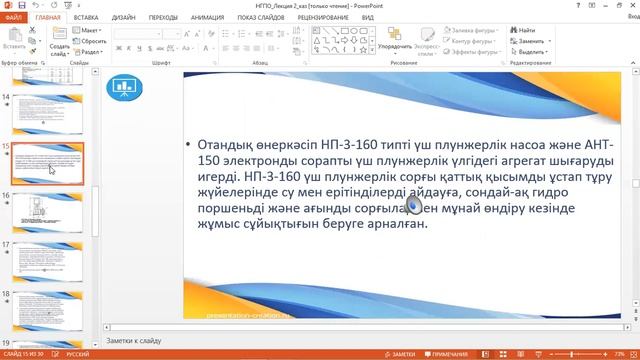Open the Макет layout dropdown
The width and height of the screenshot is (640, 360).
(x=87, y=30)
